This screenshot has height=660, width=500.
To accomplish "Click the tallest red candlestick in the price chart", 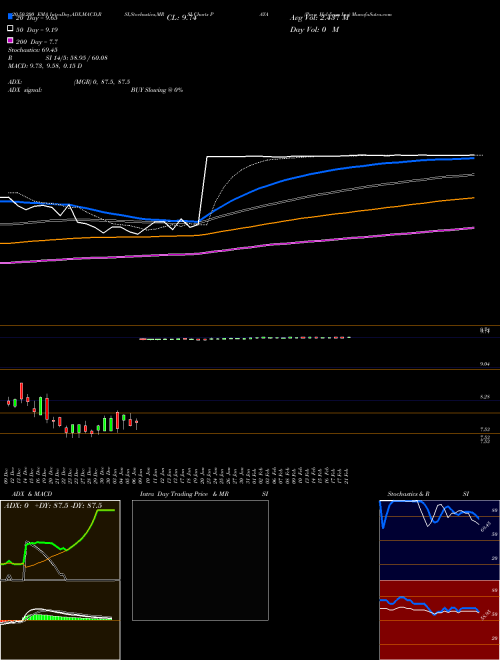I will pos(47,407).
